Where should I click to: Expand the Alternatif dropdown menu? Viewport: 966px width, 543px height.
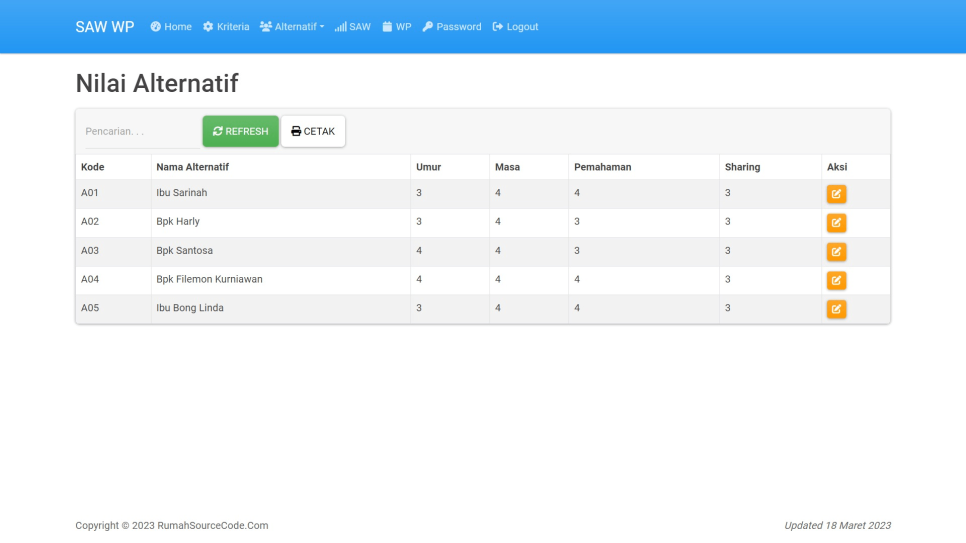coord(292,27)
